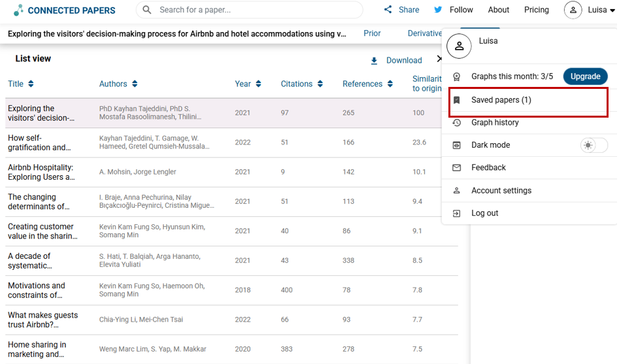Open the Pricing link in header

coord(536,10)
